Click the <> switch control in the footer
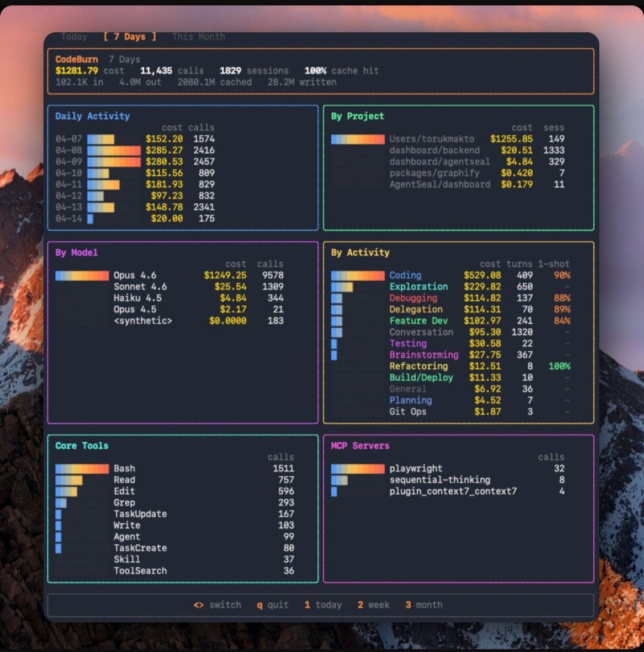This screenshot has height=652, width=644. [x=217, y=604]
